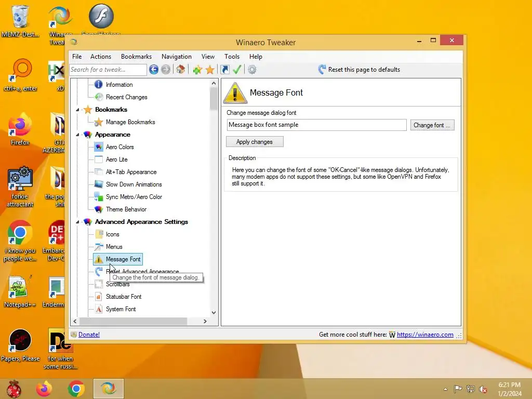Open bookmarks with the gold star toolbar icon
This screenshot has height=399, width=532.
(210, 70)
